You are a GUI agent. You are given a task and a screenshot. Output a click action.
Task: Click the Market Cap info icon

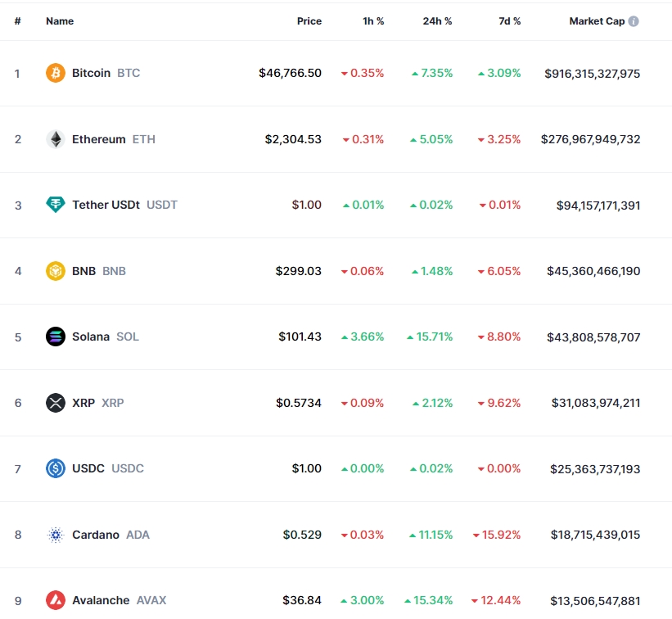pos(634,21)
